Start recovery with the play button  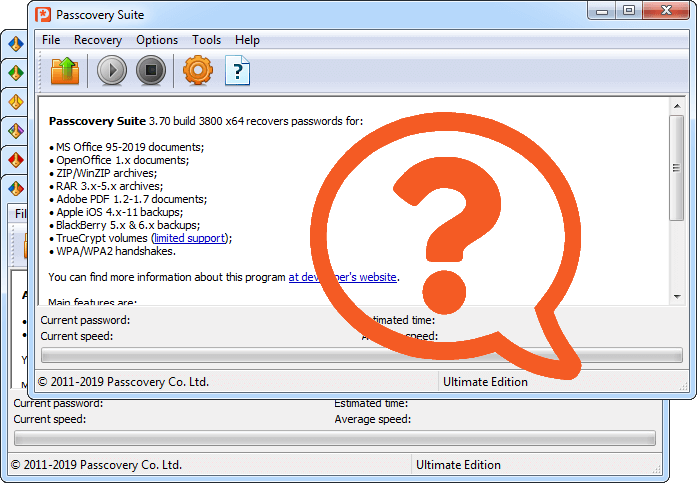[112, 70]
